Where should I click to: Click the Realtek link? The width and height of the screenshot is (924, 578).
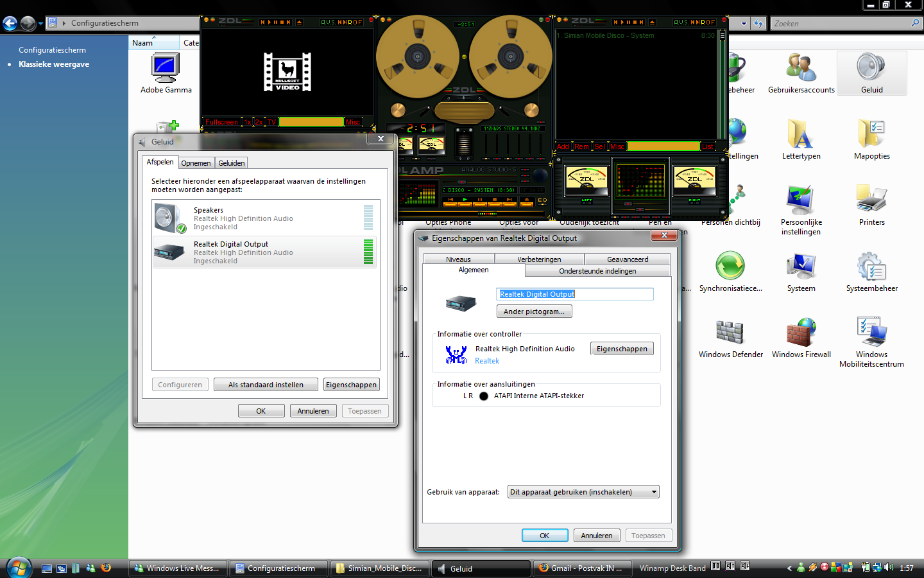click(x=487, y=361)
